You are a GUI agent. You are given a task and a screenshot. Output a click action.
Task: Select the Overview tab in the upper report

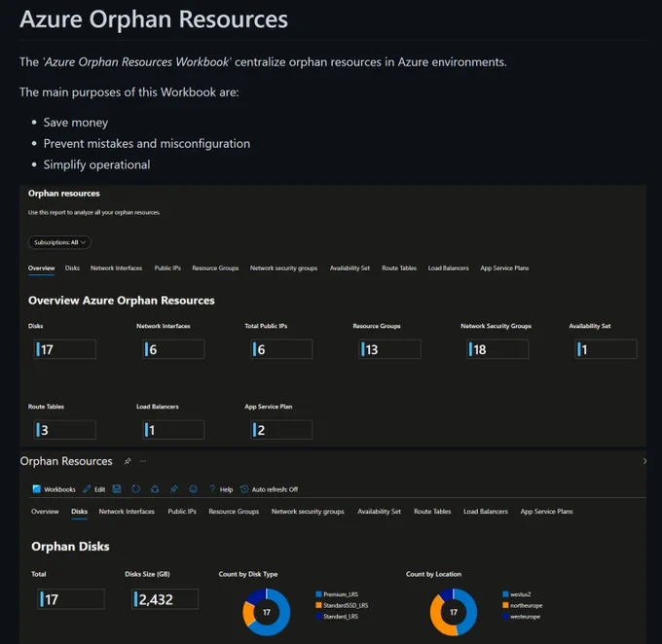41,268
